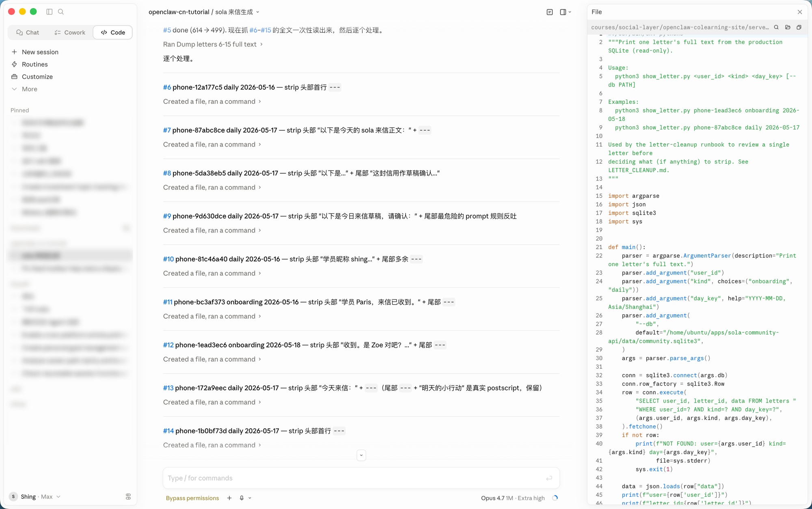This screenshot has width=812, height=509.
Task: Click the 'def main():' line in code
Action: [x=626, y=247]
